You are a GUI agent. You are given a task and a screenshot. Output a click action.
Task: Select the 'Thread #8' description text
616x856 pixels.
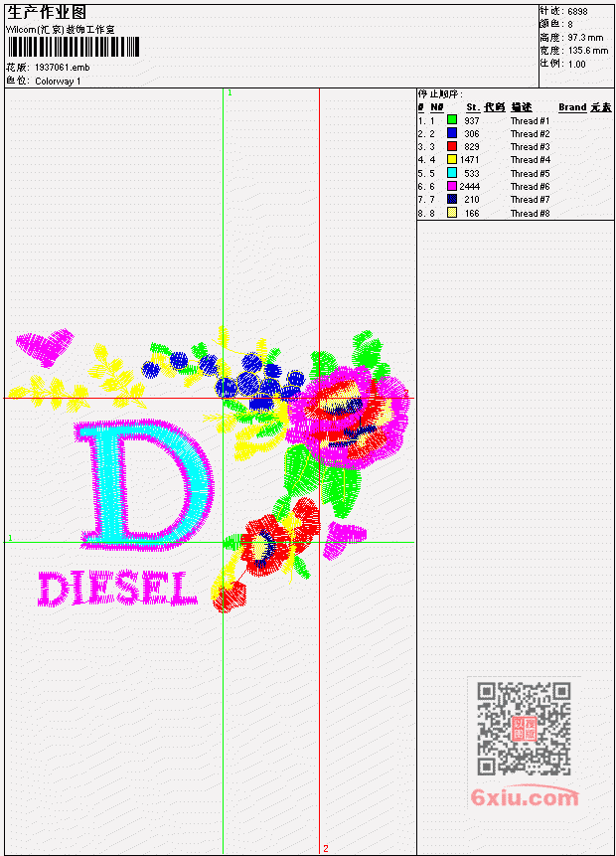(530, 214)
